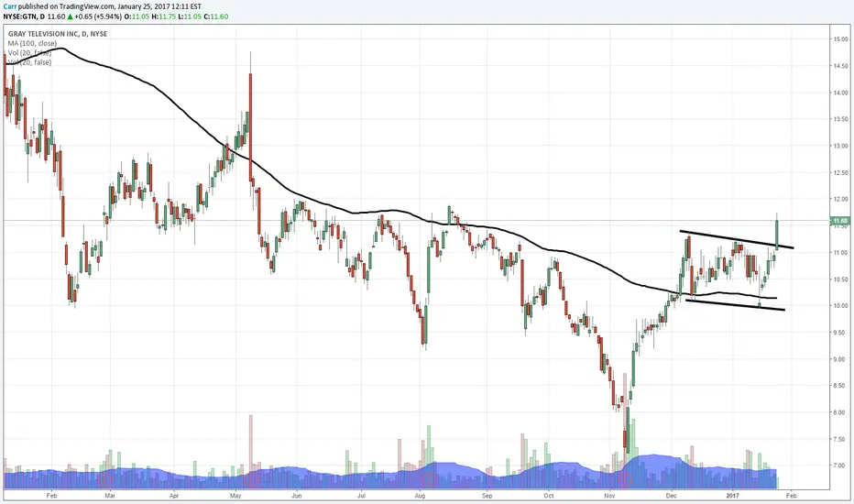Click the 7.50 price axis label
854x504 pixels.
click(x=840, y=439)
